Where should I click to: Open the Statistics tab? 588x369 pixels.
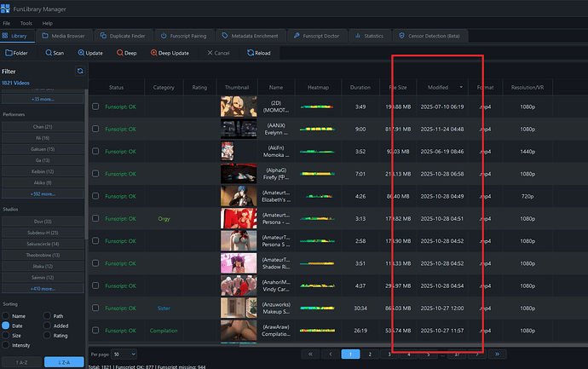click(369, 36)
